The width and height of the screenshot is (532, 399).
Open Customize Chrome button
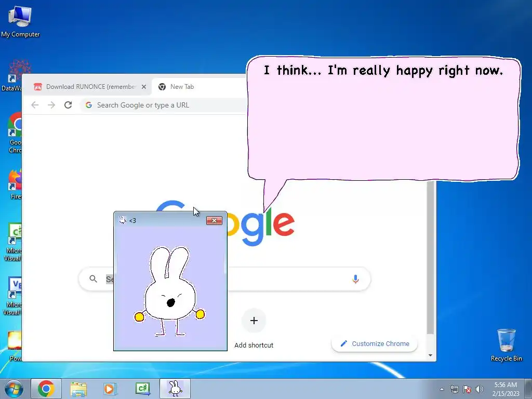[375, 343]
